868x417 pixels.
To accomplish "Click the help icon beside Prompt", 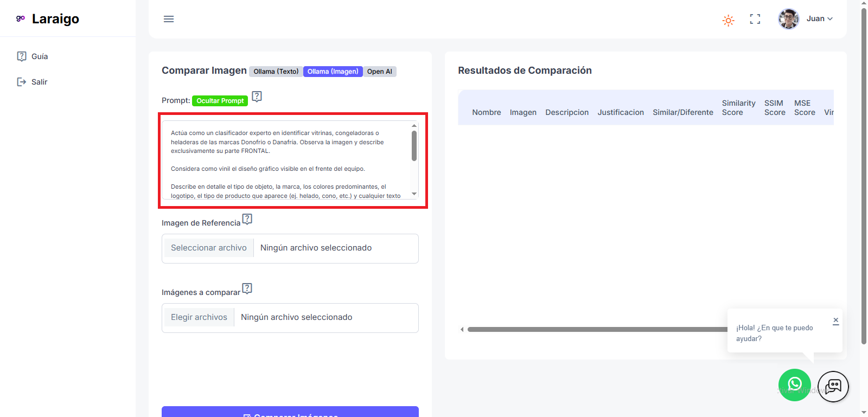I will pos(257,97).
